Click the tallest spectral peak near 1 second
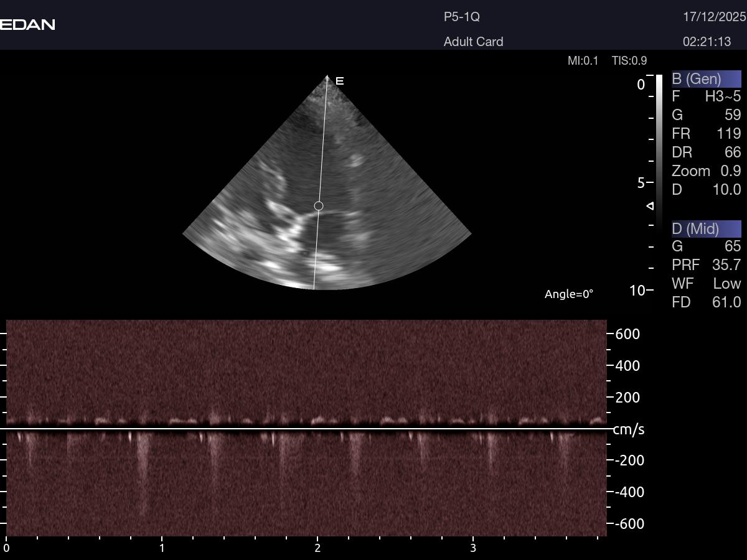Screen dimensions: 747x560 tap(144, 473)
